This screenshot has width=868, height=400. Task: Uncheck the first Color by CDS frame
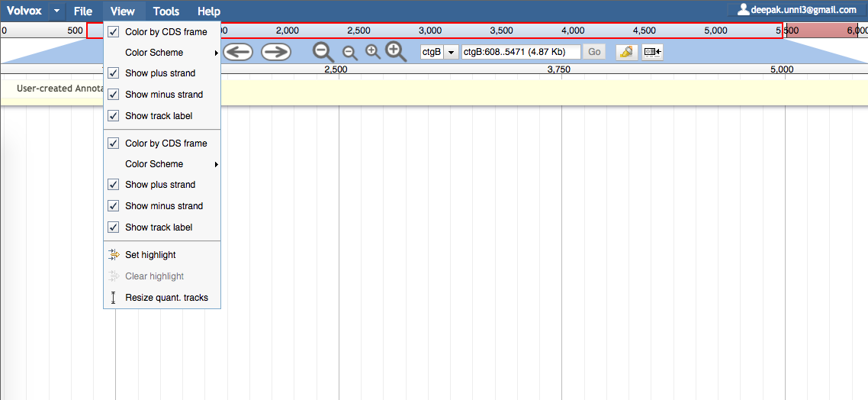tap(162, 32)
